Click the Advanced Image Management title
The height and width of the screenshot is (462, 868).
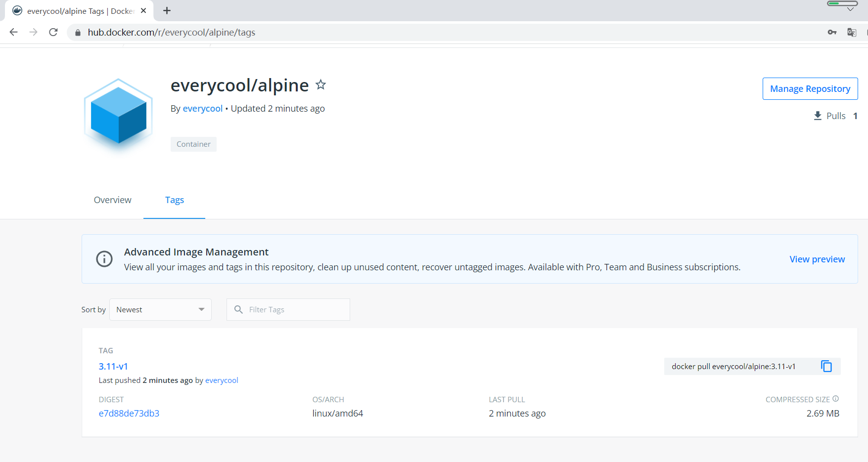196,252
